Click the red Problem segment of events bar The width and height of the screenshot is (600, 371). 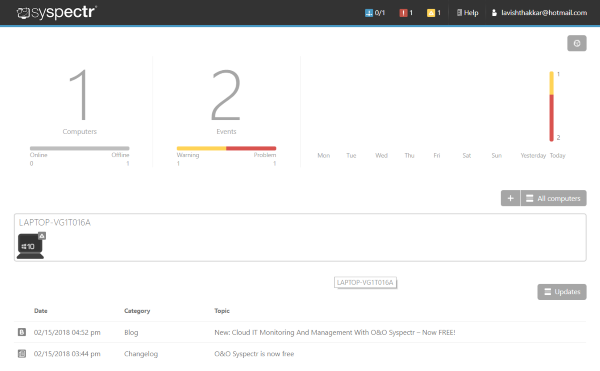251,148
